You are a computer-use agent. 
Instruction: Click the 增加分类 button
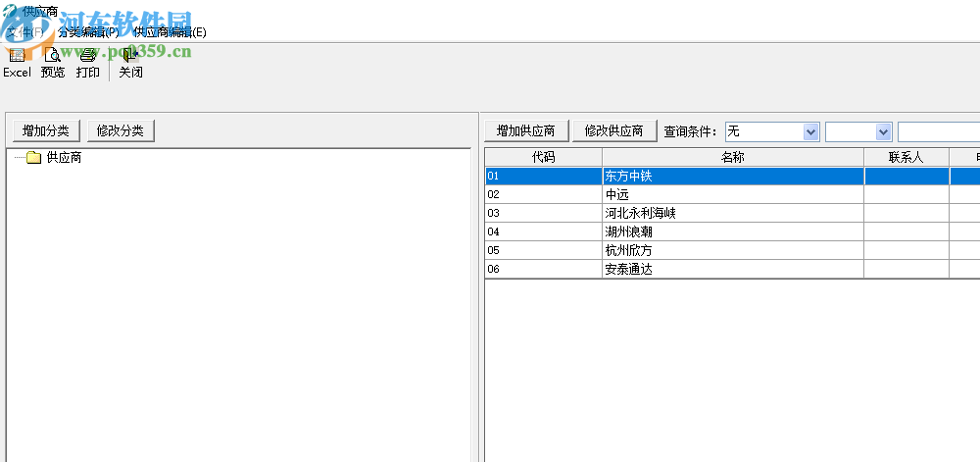(46, 130)
